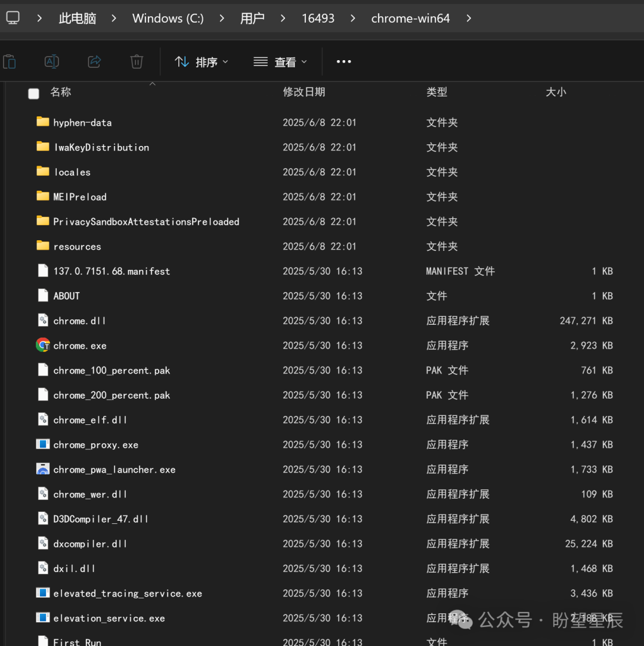Viewport: 644px width, 646px height.
Task: Open the 排序 sort dropdown
Action: 201,62
